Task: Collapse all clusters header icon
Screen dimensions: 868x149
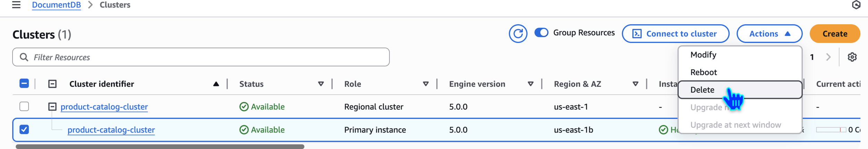Action: 52,84
